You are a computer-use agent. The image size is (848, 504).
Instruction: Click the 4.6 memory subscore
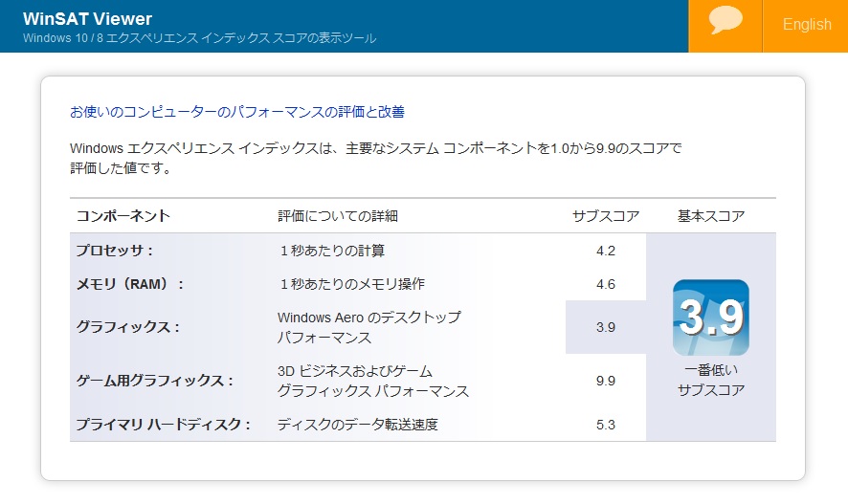[x=606, y=284]
